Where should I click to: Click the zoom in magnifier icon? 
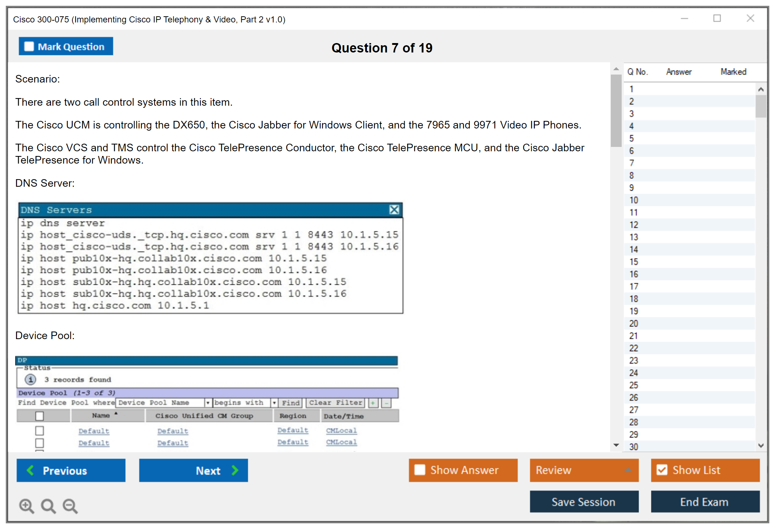pos(26,506)
